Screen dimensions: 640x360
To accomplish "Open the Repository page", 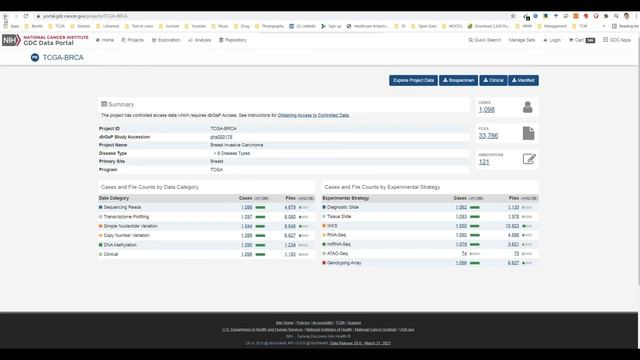I will 233,40.
